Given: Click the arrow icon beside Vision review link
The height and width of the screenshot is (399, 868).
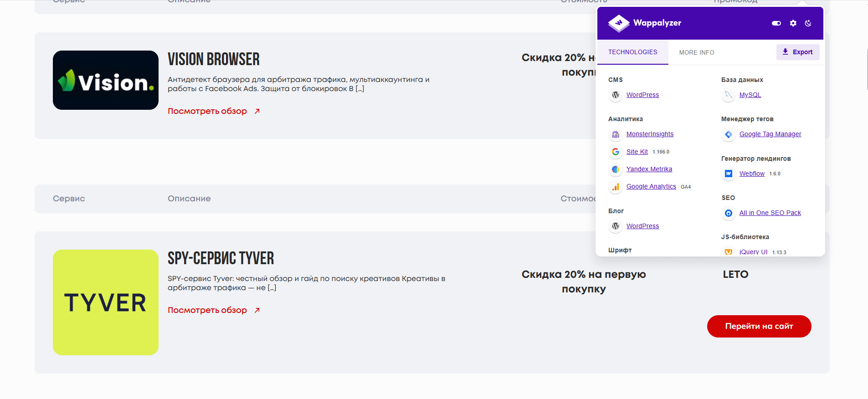Looking at the screenshot, I should tap(257, 111).
